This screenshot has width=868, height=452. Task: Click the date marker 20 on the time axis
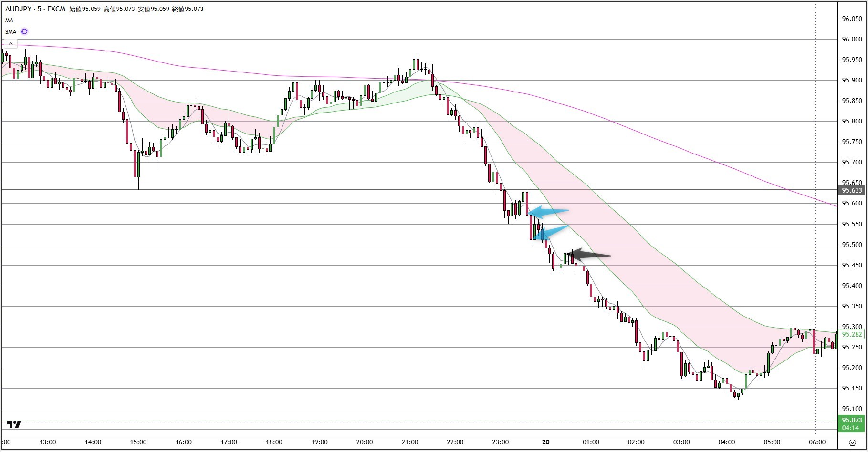point(545,442)
